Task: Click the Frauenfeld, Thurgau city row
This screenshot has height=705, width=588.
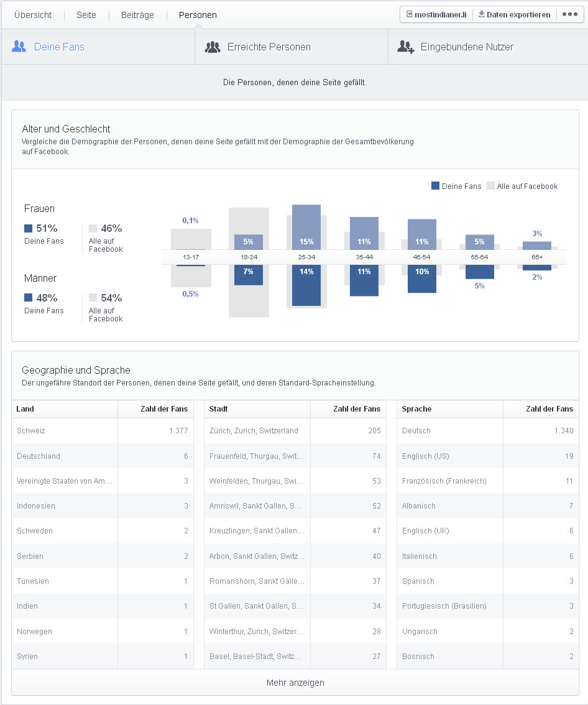Action: (x=295, y=456)
